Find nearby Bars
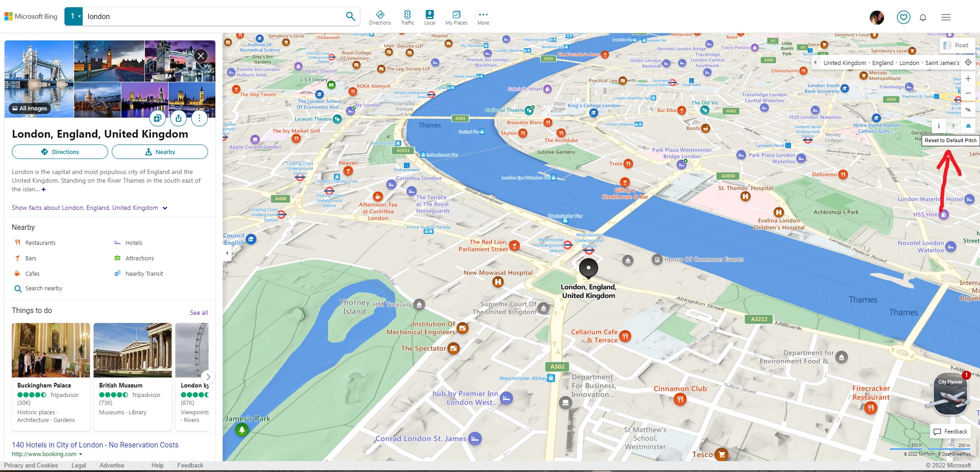The image size is (980, 472). 25,258
